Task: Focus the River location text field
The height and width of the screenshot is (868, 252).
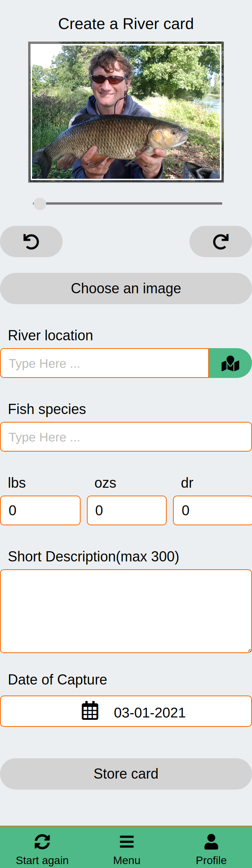Action: point(104,363)
